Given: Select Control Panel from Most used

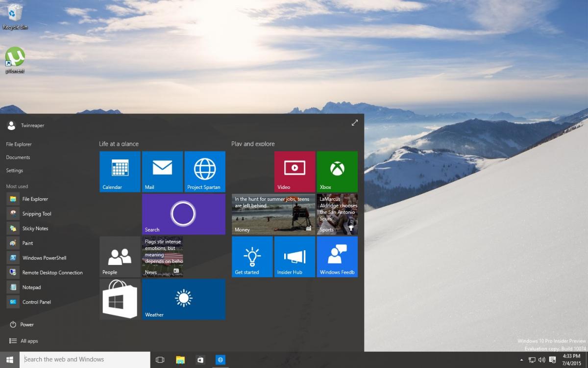Looking at the screenshot, I should [36, 302].
